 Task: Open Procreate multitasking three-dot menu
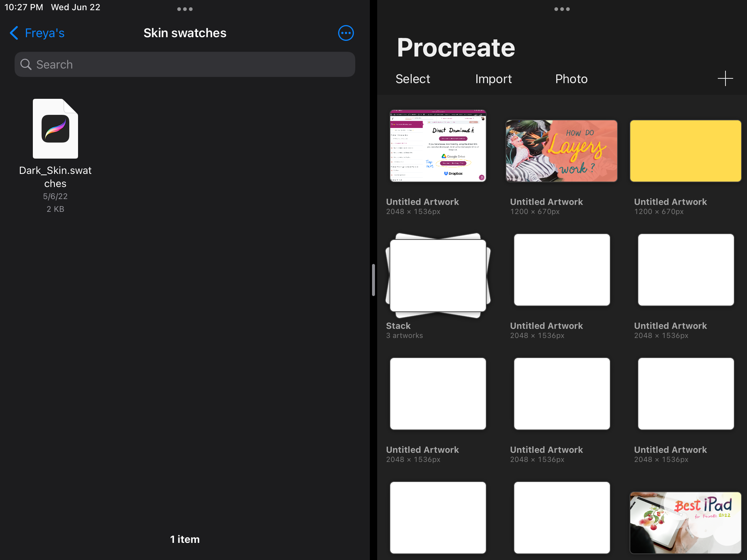[562, 9]
